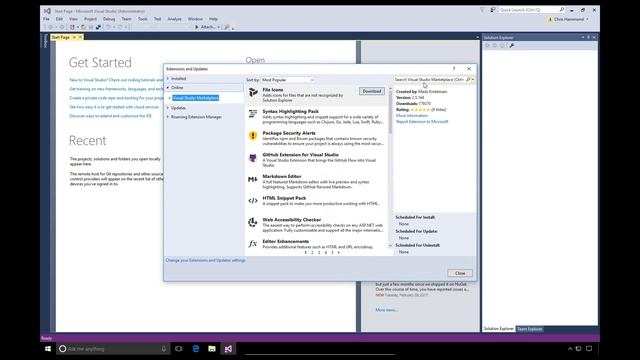Select the Markdown Editor extension title
Screen dimensions: 640x360
[x=282, y=176]
